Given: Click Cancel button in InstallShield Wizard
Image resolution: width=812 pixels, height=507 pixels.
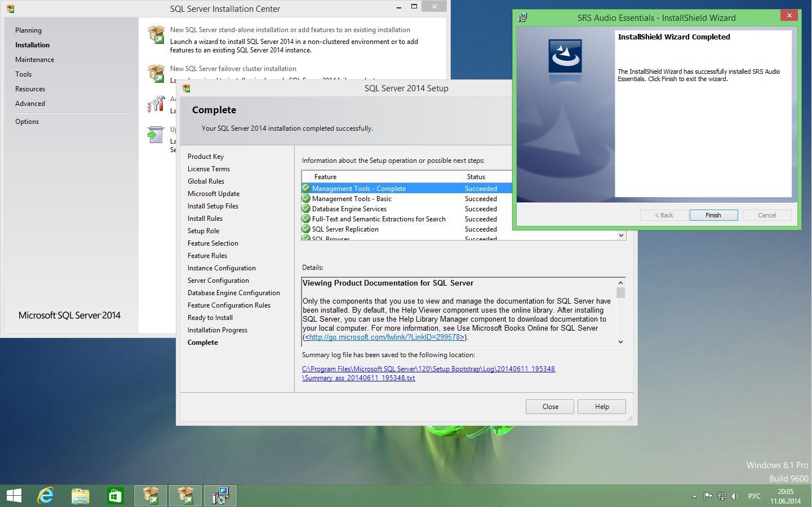Looking at the screenshot, I should click(x=767, y=215).
